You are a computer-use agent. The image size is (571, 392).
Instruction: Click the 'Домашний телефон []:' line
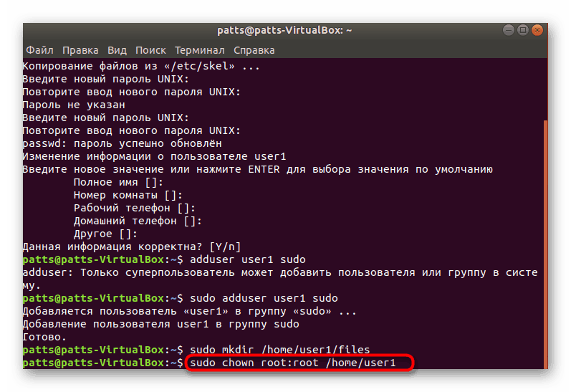click(x=138, y=221)
